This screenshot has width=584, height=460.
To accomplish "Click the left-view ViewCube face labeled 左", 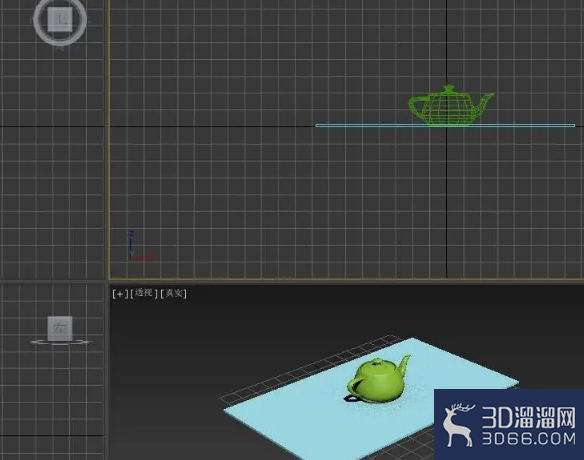I will [60, 328].
